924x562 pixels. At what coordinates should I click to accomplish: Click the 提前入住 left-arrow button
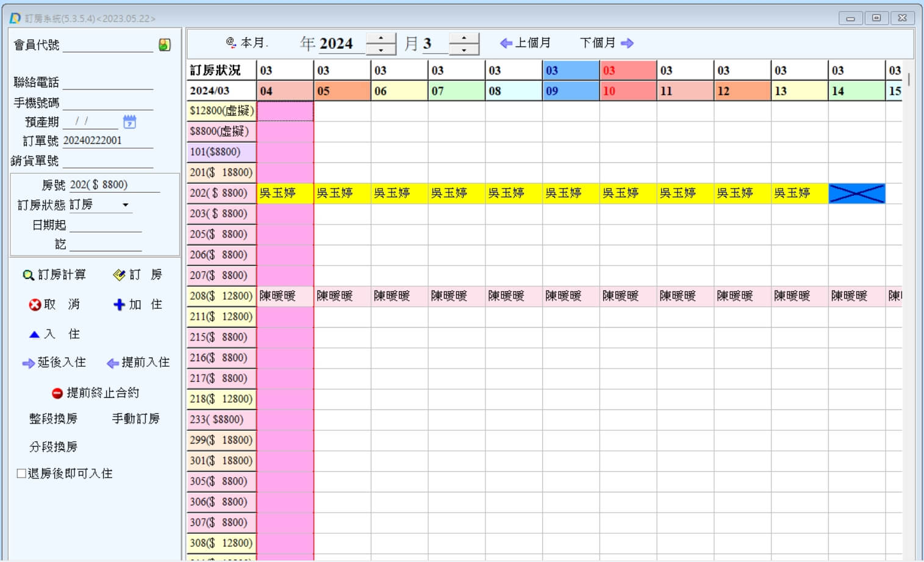pos(138,362)
